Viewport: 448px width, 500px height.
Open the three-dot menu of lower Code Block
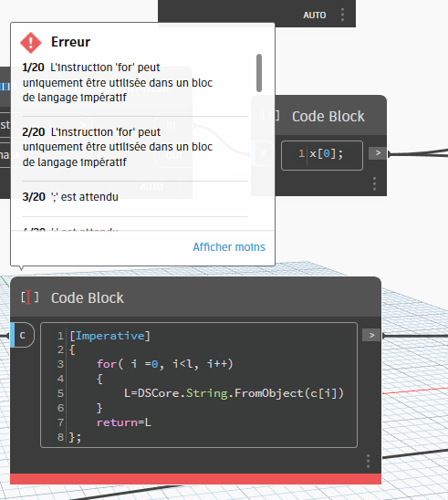coord(368,461)
